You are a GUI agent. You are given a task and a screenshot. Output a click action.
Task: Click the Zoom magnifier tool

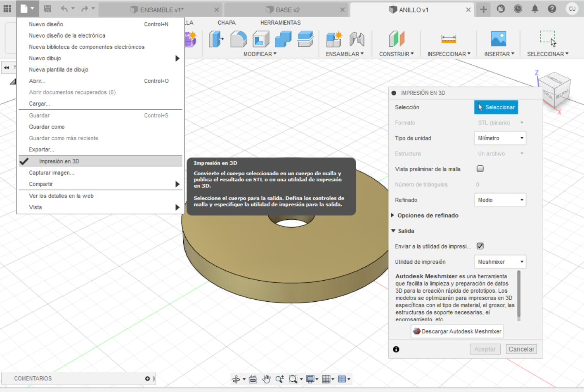tap(279, 379)
